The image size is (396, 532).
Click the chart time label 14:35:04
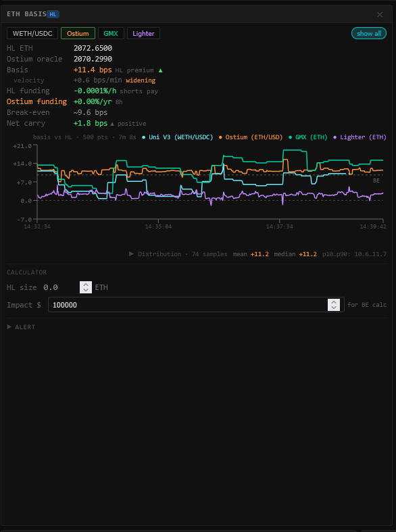tap(158, 226)
